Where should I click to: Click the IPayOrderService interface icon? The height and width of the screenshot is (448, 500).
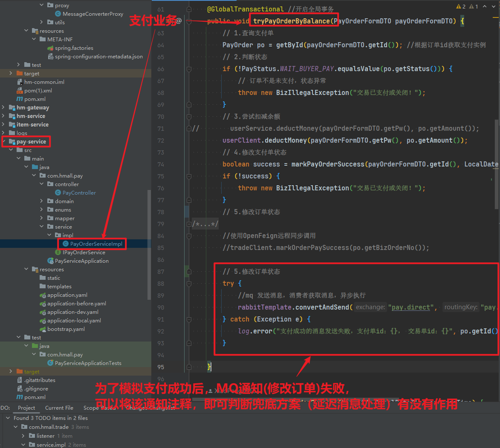[58, 253]
